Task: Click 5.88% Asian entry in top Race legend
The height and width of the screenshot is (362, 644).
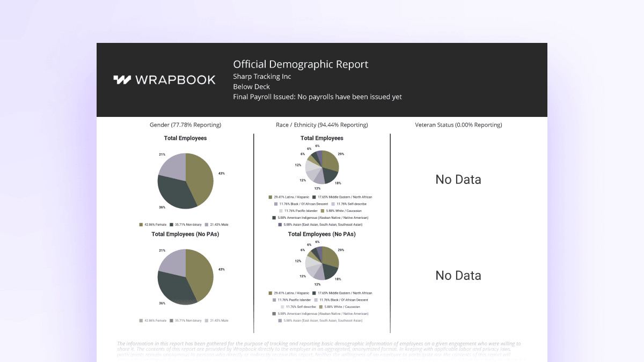Action: 323,225
